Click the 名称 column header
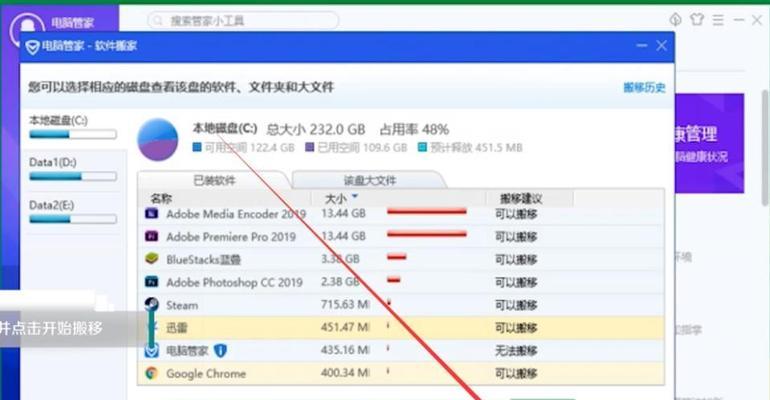The image size is (770, 400). point(161,198)
